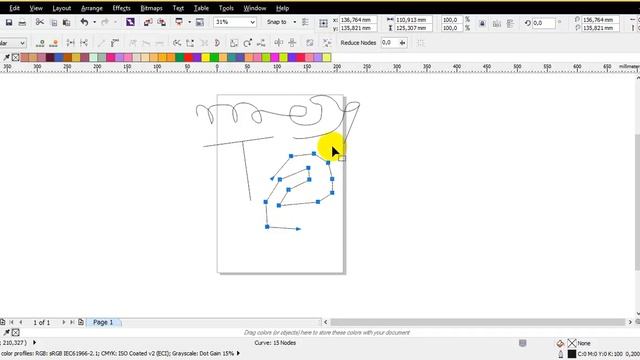Open the Help menu
This screenshot has width=640, height=360.
coord(282,8)
